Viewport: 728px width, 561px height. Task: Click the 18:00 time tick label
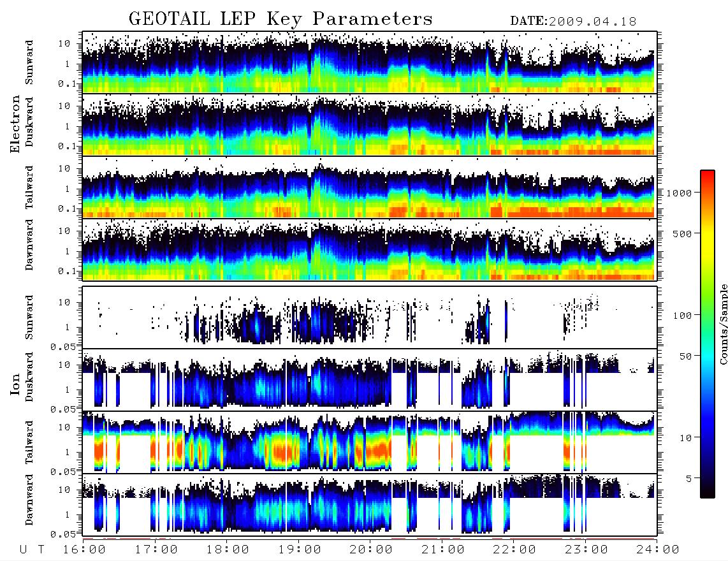pos(228,550)
